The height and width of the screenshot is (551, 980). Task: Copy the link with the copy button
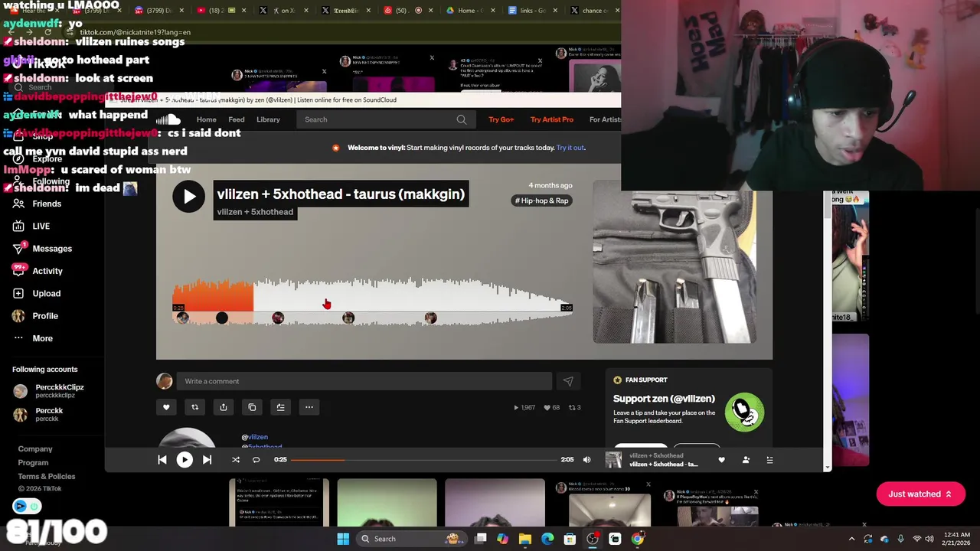[252, 407]
